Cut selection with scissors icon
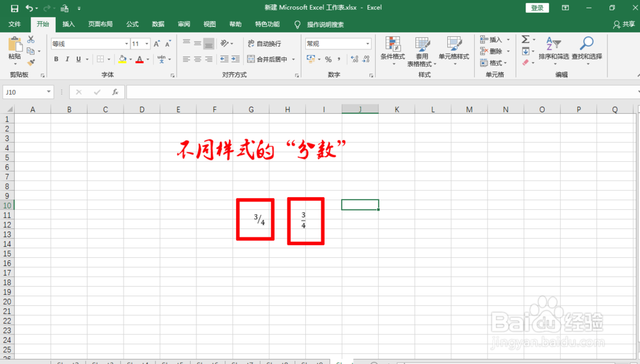This screenshot has width=640, height=364. click(31, 40)
